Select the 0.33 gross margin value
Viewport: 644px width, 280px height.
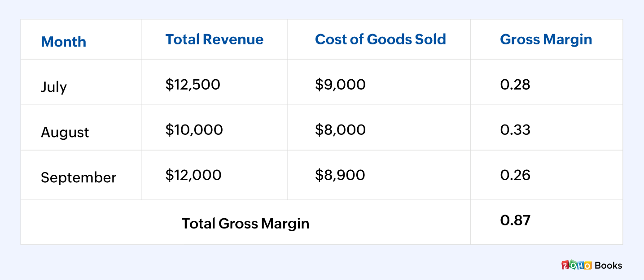point(515,130)
